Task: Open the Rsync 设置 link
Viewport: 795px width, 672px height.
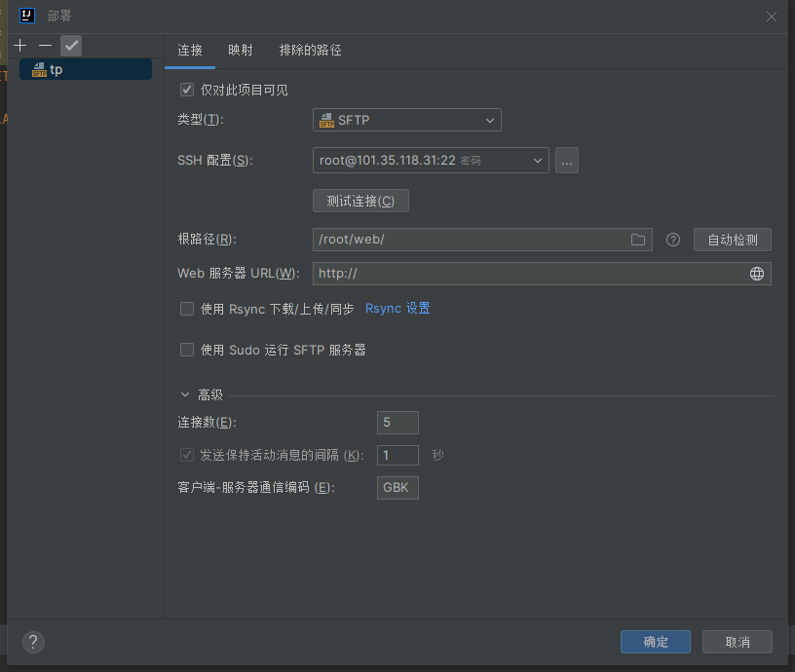Action: [x=397, y=309]
